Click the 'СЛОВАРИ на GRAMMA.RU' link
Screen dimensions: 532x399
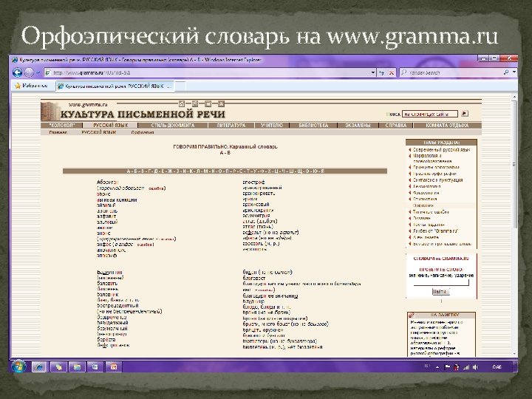(x=441, y=259)
